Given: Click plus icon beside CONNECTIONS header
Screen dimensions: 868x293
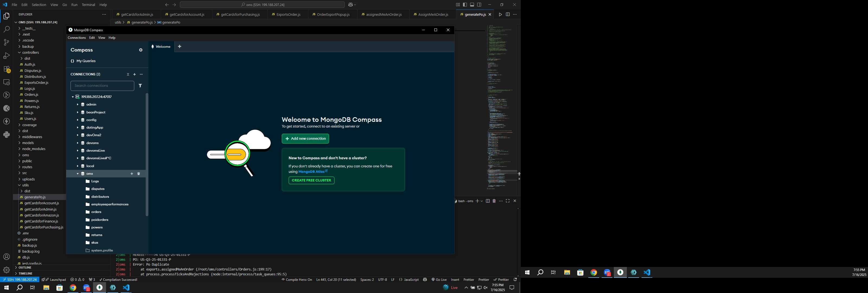Looking at the screenshot, I should pos(135,74).
